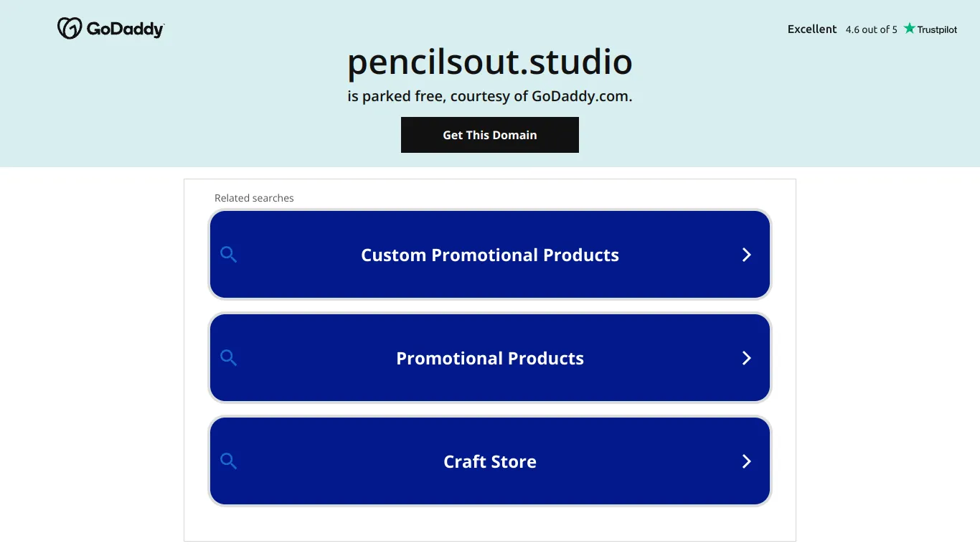
Task: Click the Excellent rating text
Action: 811,29
